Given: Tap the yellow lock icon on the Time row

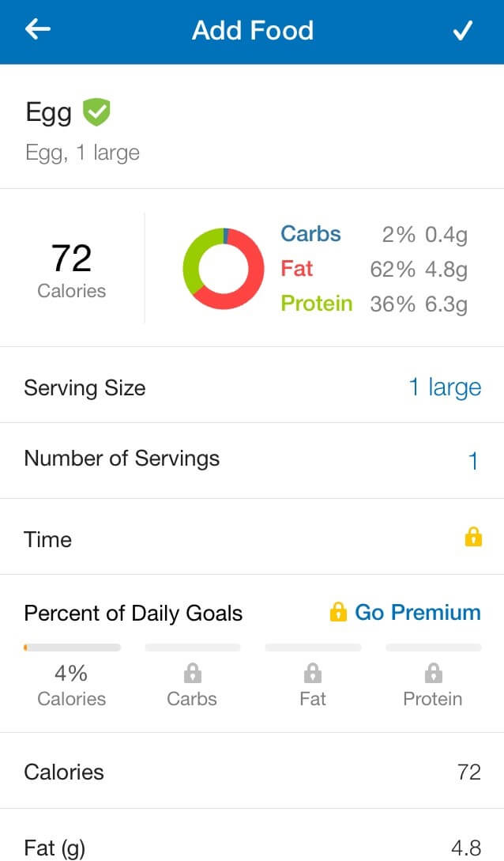Looking at the screenshot, I should click(x=473, y=537).
